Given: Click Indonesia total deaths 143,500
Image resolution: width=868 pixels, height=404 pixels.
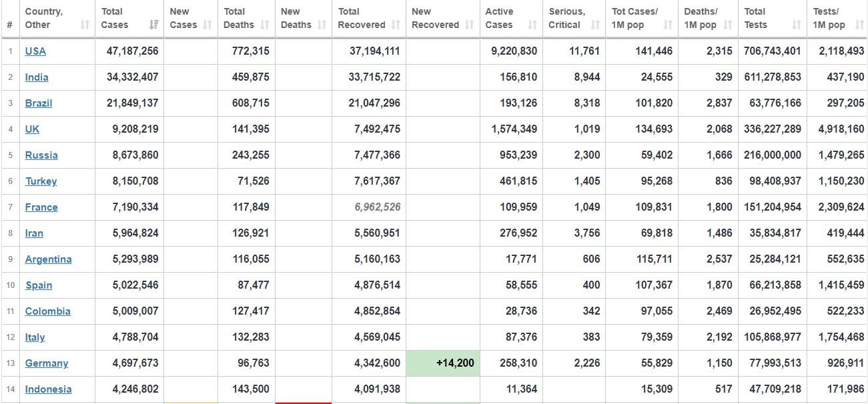Looking at the screenshot, I should tap(251, 389).
